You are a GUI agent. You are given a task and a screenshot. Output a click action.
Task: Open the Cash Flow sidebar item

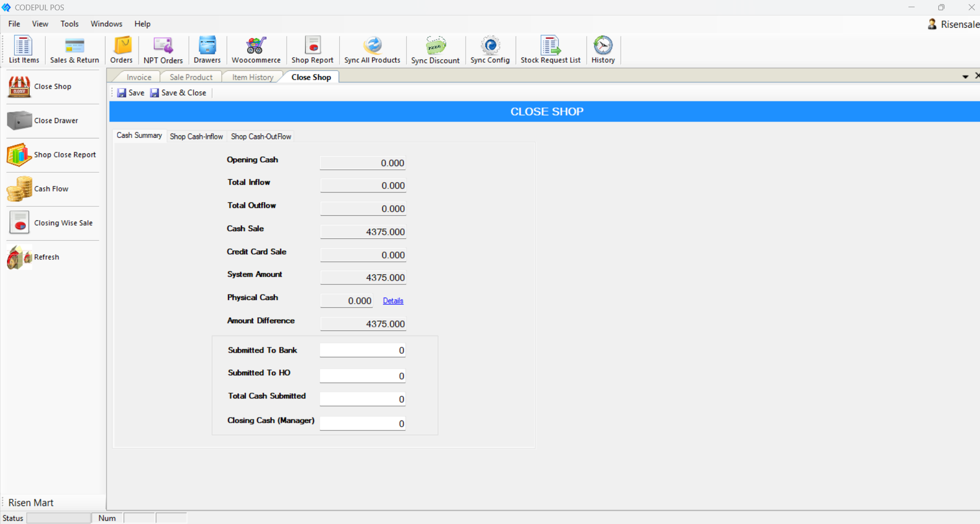click(x=51, y=188)
